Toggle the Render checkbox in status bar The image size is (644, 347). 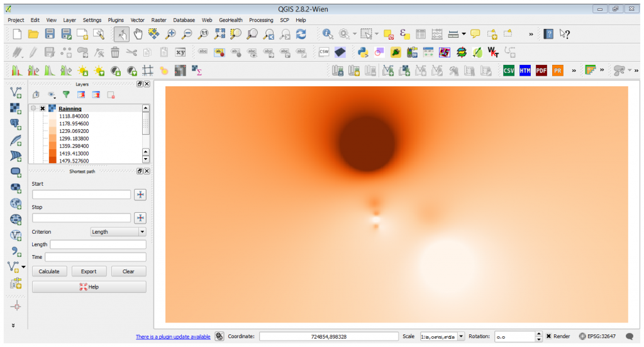549,336
